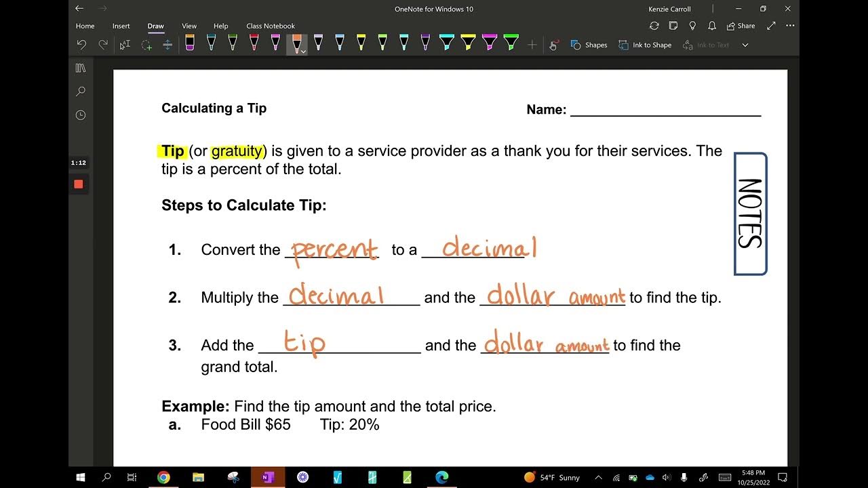Switch to the Insert tab
This screenshot has height=488, width=868.
[121, 26]
